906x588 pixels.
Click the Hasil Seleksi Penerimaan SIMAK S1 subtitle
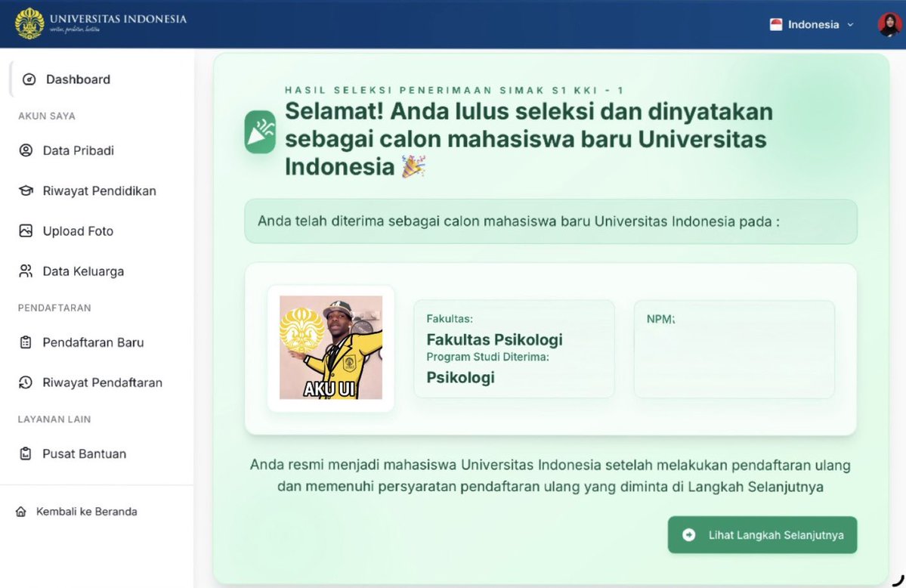454,90
